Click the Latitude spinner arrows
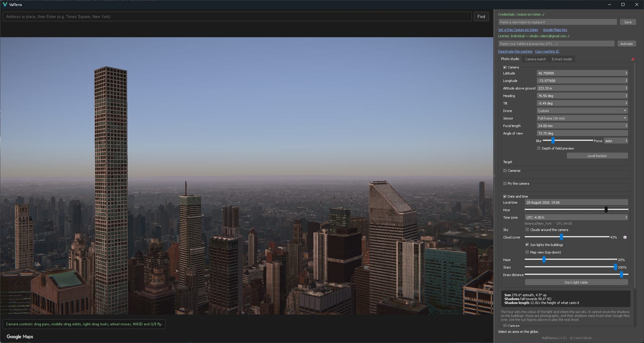The height and width of the screenshot is (343, 644). point(626,73)
